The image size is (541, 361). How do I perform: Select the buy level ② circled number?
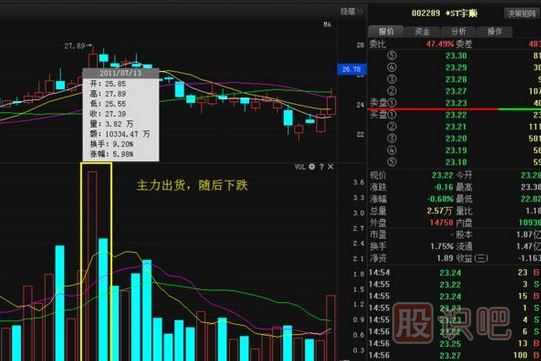tap(392, 127)
